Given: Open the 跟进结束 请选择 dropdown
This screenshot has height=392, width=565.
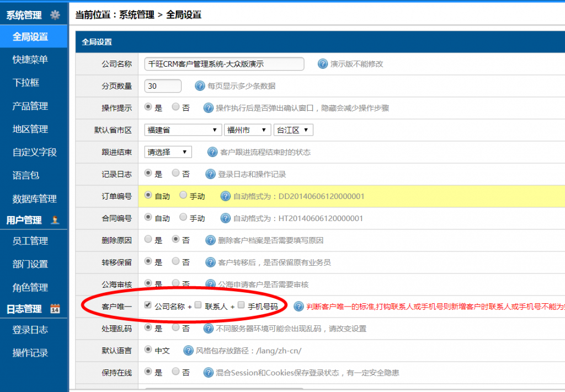Looking at the screenshot, I should point(168,152).
